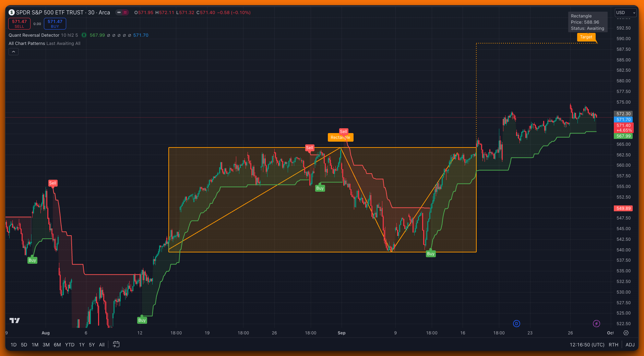Select the 1Y time range
The image size is (644, 356).
[x=82, y=345]
